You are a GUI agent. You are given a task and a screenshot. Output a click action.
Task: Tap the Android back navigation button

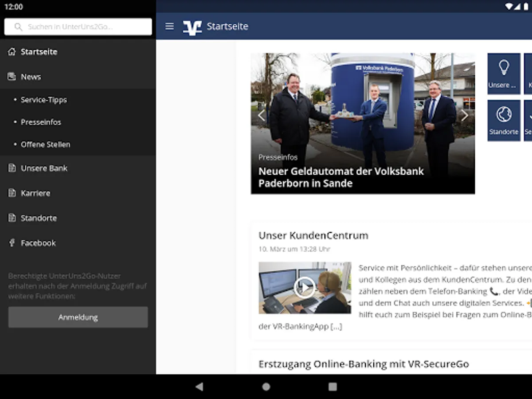pos(199,387)
